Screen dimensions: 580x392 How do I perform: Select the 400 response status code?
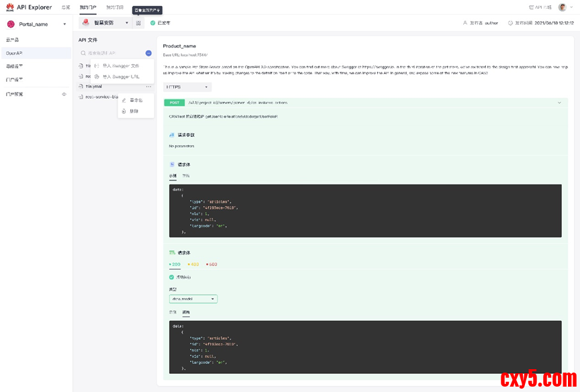pos(193,264)
